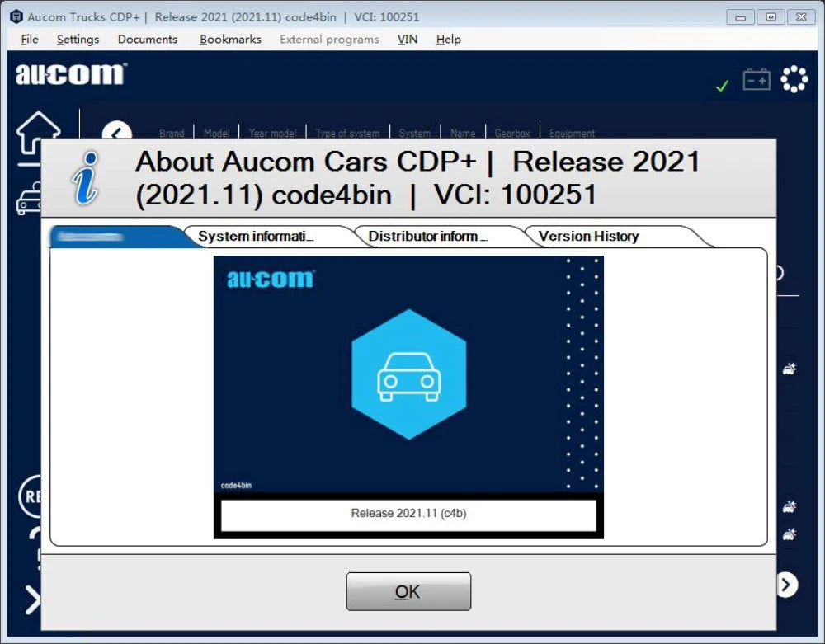Click the Equipment breadcrumb label
The height and width of the screenshot is (644, 825).
pyautogui.click(x=572, y=133)
